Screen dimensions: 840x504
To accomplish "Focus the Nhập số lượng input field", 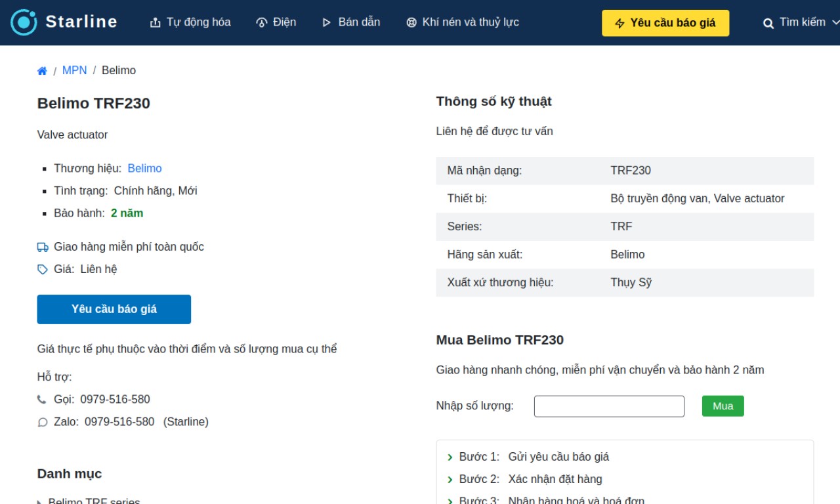I will click(609, 406).
